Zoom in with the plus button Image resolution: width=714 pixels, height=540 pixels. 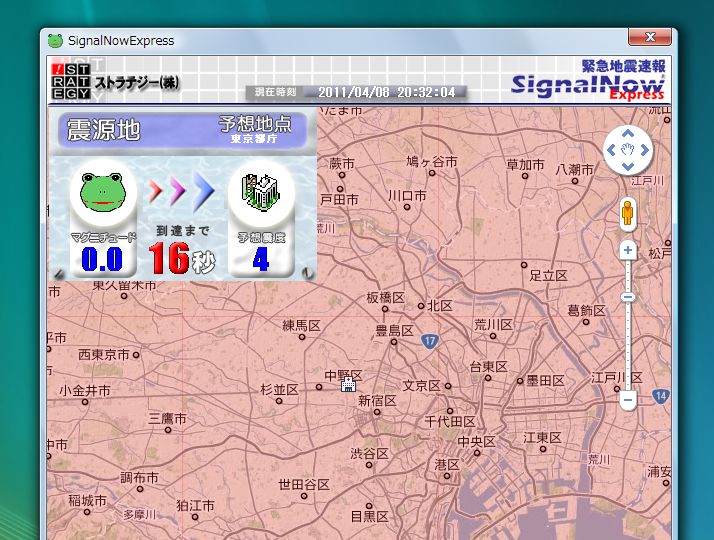click(x=628, y=250)
